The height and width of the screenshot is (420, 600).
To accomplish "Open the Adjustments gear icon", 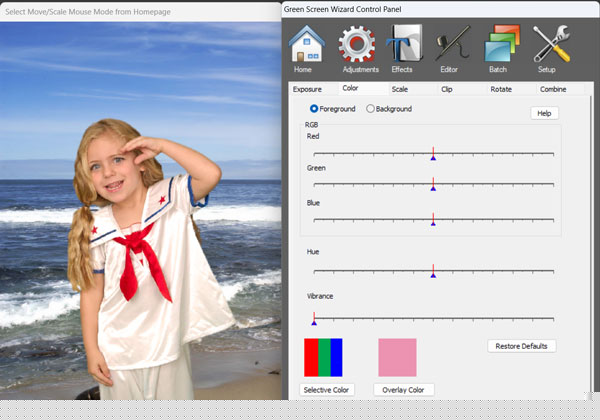I will coord(357,44).
